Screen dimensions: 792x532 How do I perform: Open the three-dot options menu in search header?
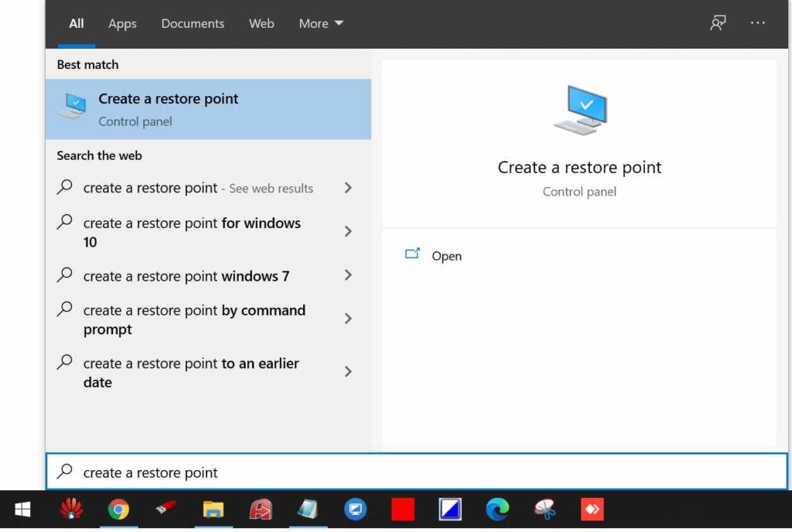757,22
